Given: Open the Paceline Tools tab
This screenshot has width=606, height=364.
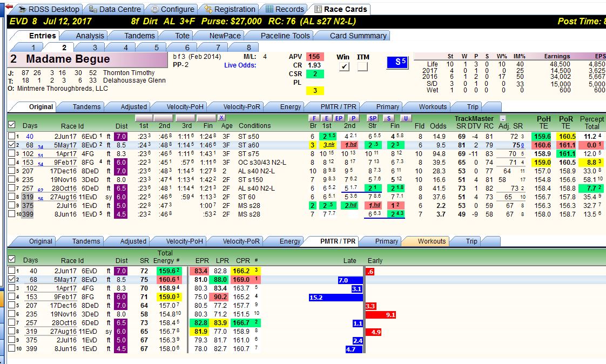Looking at the screenshot, I should click(x=285, y=36).
